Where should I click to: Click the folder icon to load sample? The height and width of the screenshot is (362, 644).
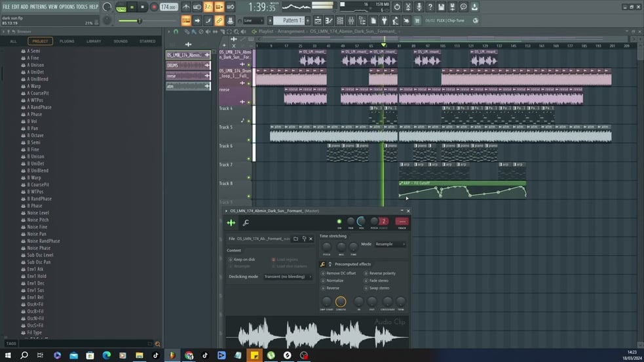(x=295, y=239)
